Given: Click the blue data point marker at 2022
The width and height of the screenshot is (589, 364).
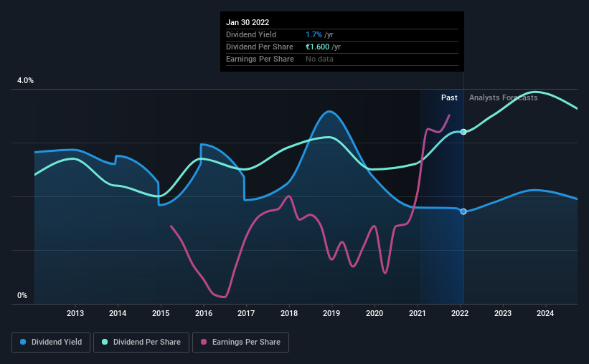Looking at the screenshot, I should click(x=463, y=211).
